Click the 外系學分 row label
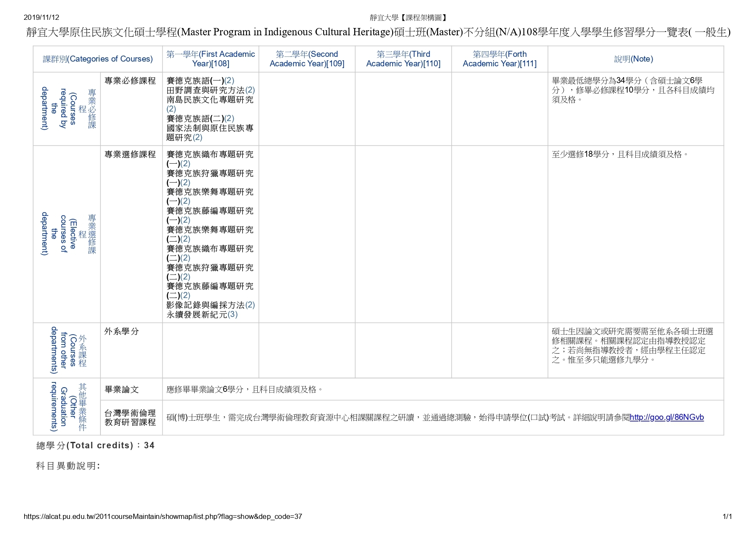 [122, 332]
